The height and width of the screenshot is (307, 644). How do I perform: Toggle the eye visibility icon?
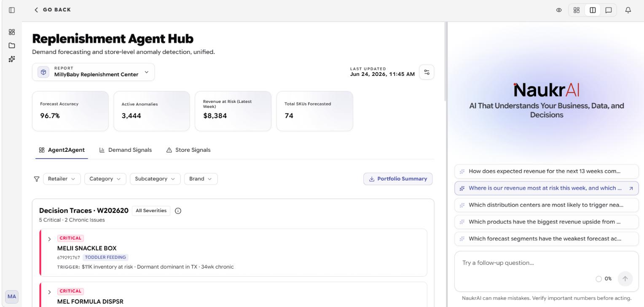click(x=559, y=10)
